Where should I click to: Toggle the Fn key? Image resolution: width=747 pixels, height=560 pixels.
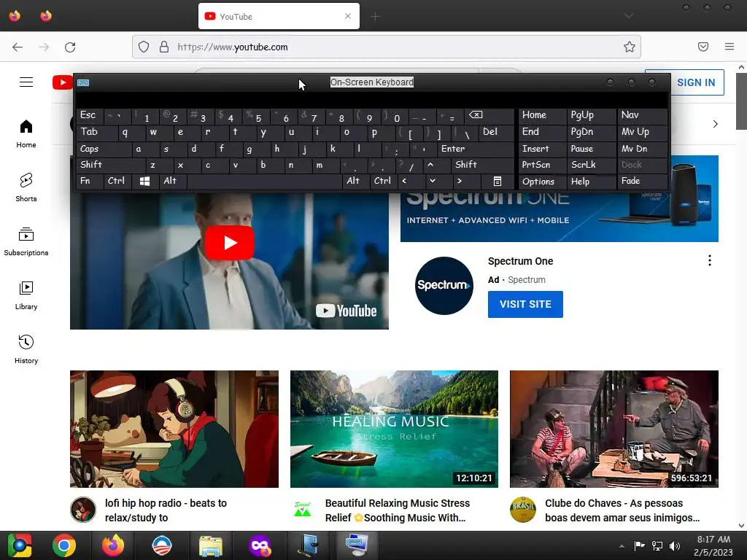coord(90,181)
